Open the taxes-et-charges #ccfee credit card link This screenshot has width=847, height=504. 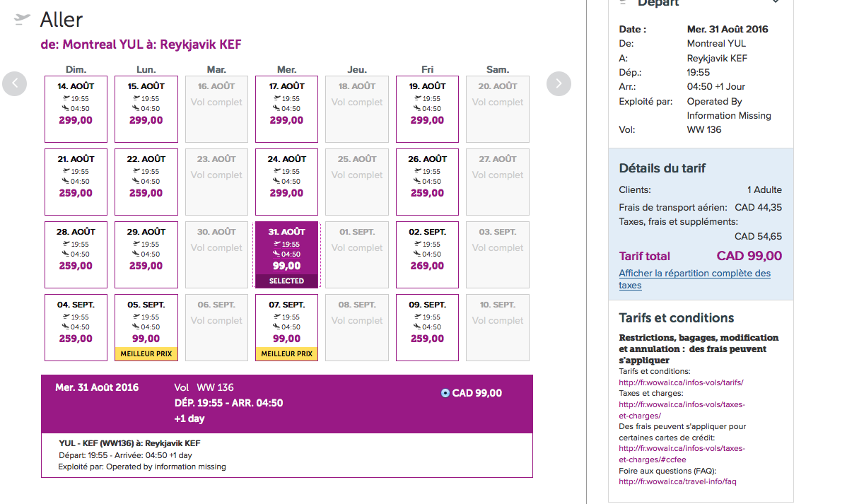click(682, 454)
